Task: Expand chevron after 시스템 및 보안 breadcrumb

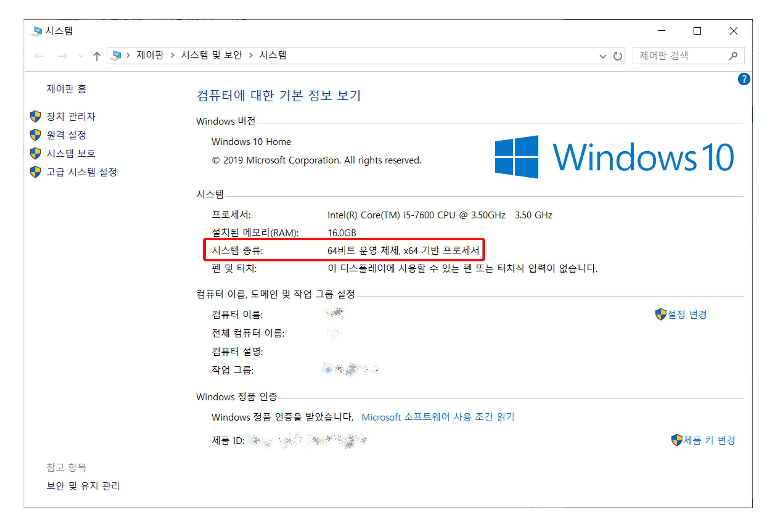Action: point(251,55)
